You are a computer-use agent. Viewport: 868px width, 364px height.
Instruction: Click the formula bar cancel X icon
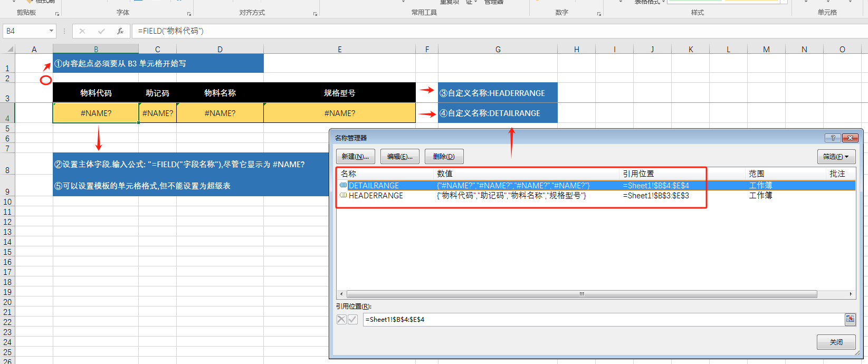tap(82, 31)
